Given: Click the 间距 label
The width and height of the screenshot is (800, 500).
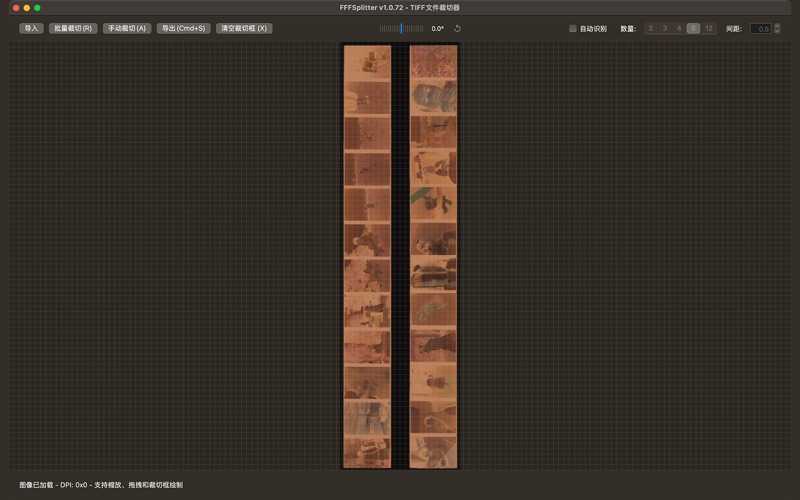Looking at the screenshot, I should coord(734,29).
